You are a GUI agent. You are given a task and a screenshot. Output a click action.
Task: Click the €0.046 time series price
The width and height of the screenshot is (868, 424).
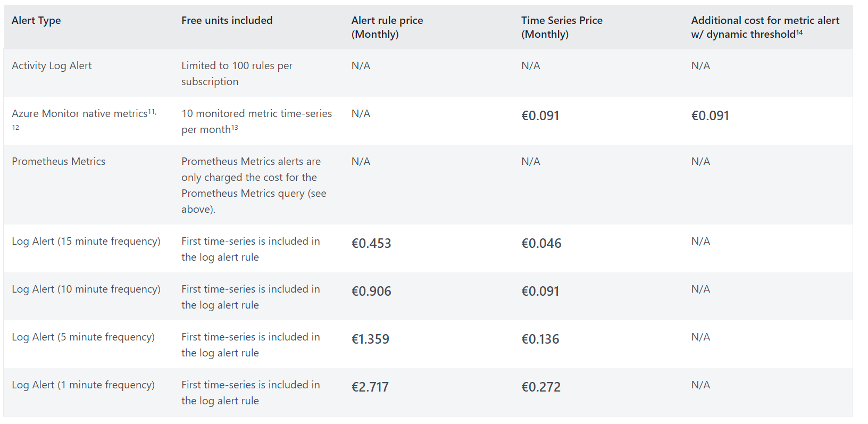[541, 244]
